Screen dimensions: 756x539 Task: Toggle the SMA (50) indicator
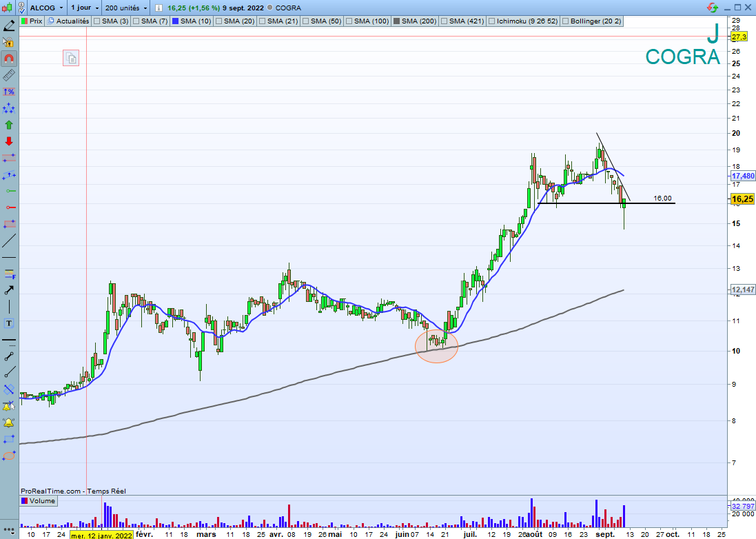pyautogui.click(x=322, y=21)
